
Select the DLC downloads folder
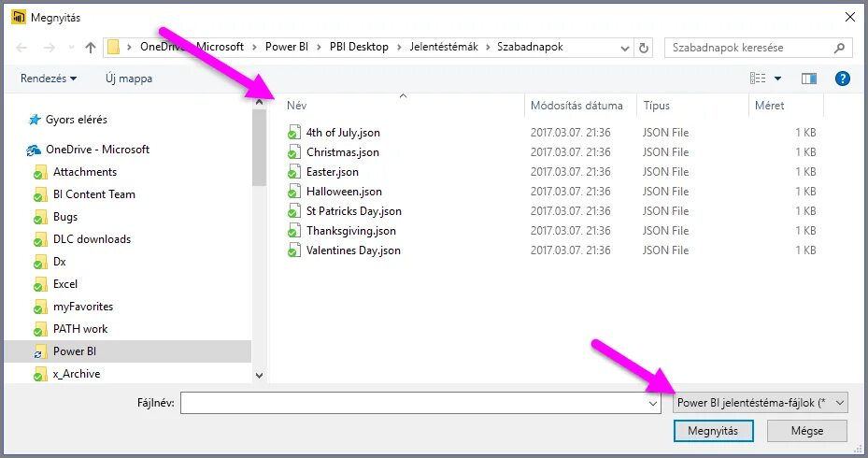[x=92, y=239]
